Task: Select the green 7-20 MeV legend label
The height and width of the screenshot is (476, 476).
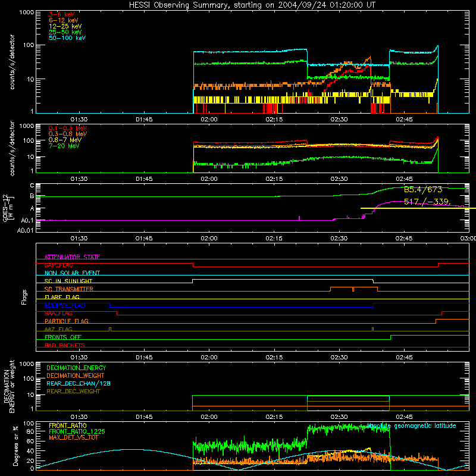Action: click(64, 146)
